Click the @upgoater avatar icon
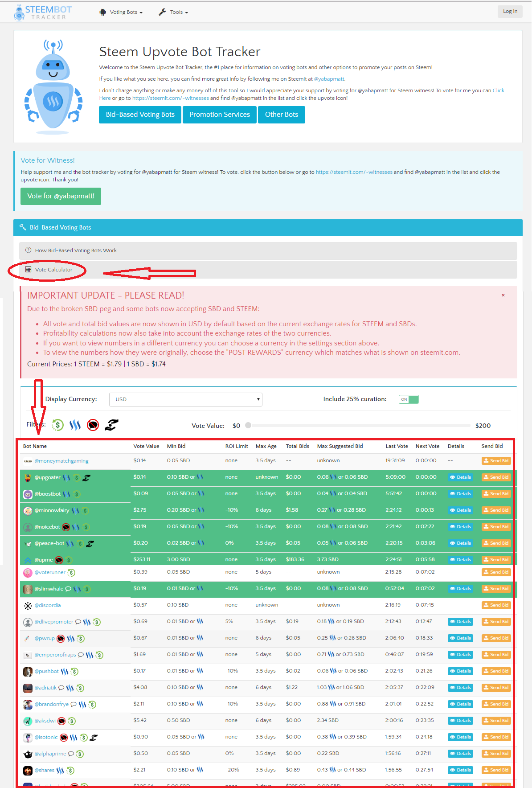 coord(28,478)
